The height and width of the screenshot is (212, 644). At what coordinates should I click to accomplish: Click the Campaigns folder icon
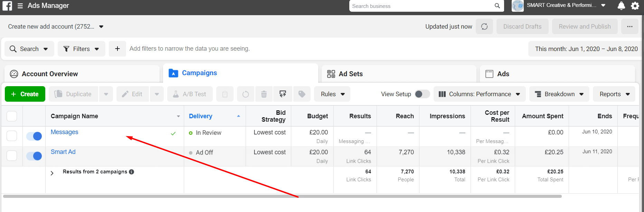click(x=173, y=73)
